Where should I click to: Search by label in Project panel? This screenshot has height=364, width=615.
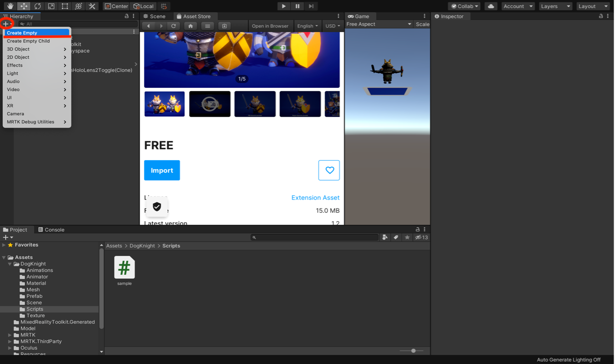click(396, 237)
